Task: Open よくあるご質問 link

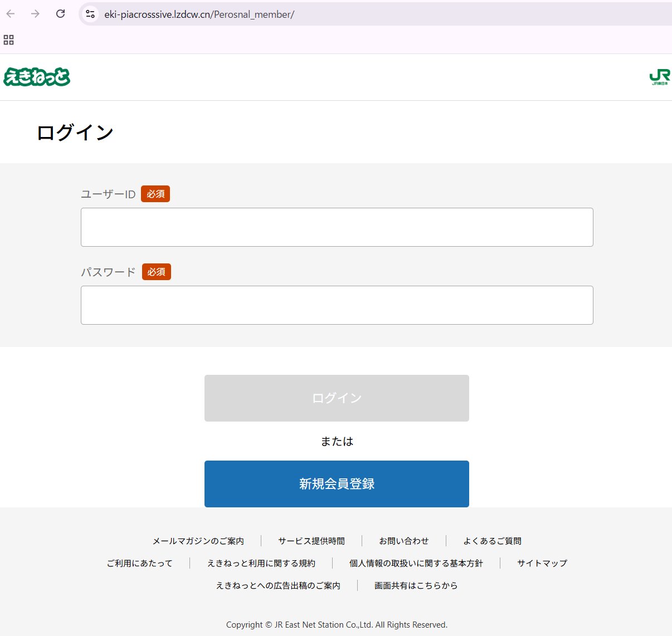Action: point(493,541)
